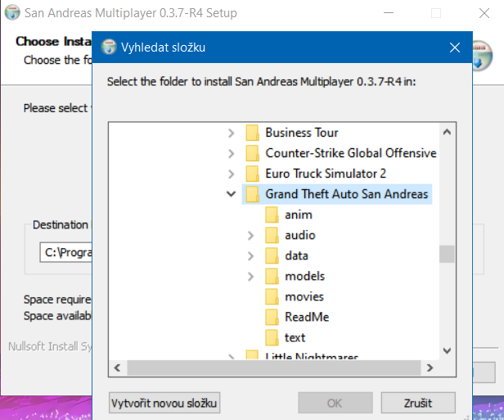Click SA-MP Setup window title icon

12,12
